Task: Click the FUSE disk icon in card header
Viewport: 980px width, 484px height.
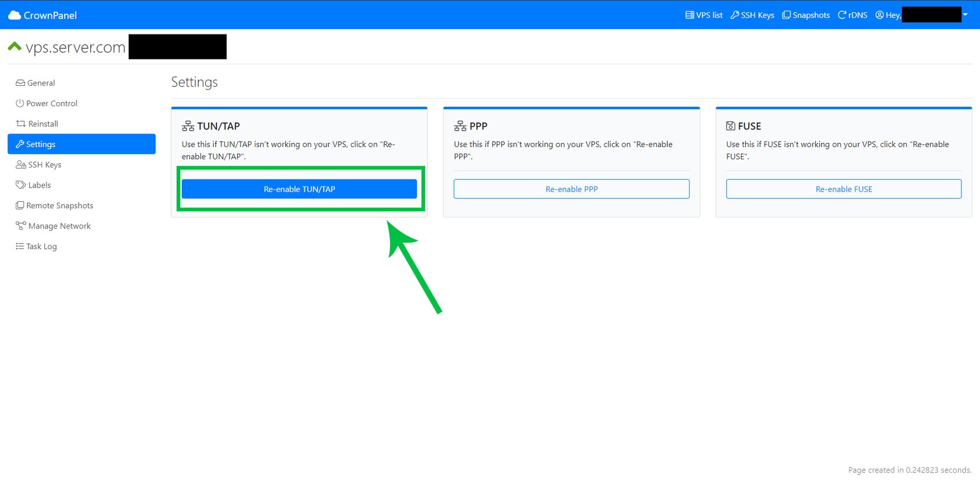Action: click(x=730, y=126)
